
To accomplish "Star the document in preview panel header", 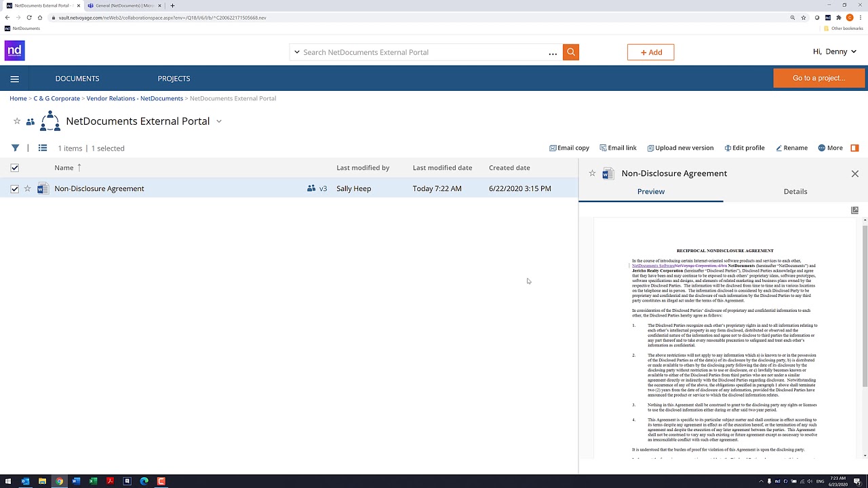I will (592, 174).
